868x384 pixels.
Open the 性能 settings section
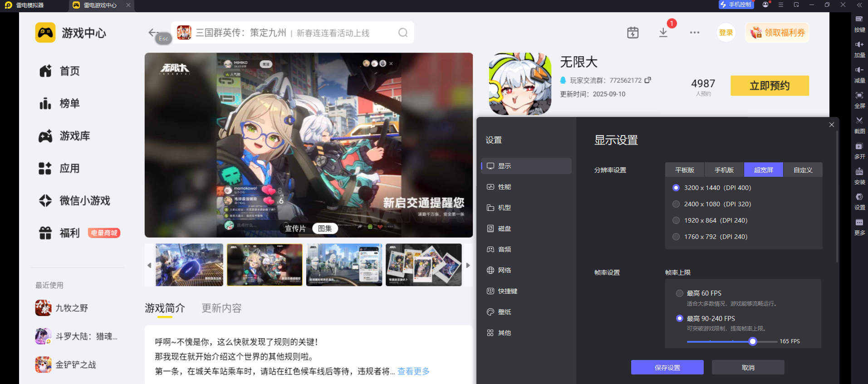point(526,187)
